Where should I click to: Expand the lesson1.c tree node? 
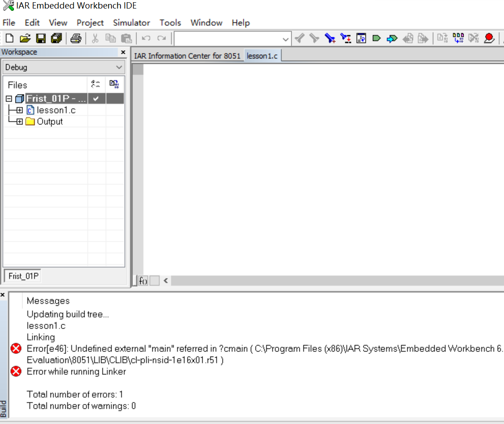[x=20, y=110]
